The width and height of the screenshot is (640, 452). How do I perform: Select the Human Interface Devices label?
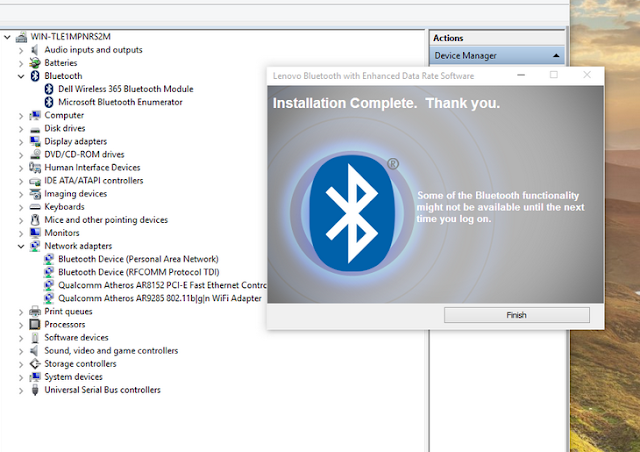(92, 167)
